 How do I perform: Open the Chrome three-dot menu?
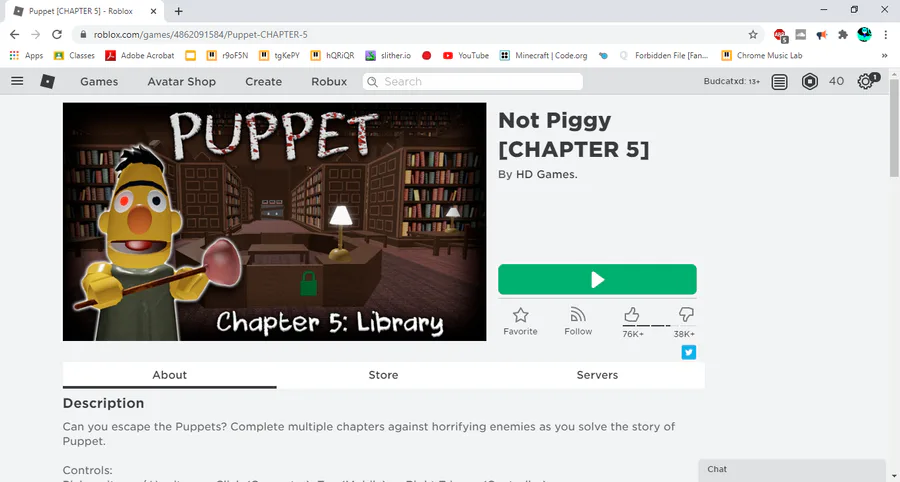(886, 34)
